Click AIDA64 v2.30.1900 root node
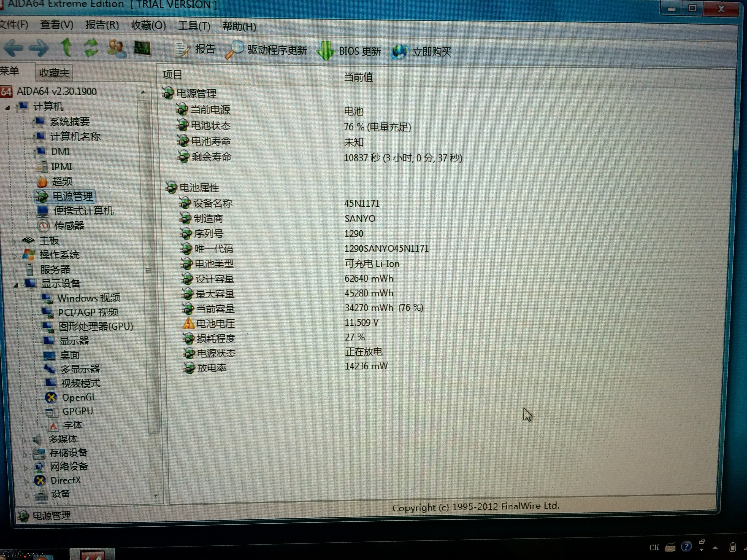 click(56, 92)
